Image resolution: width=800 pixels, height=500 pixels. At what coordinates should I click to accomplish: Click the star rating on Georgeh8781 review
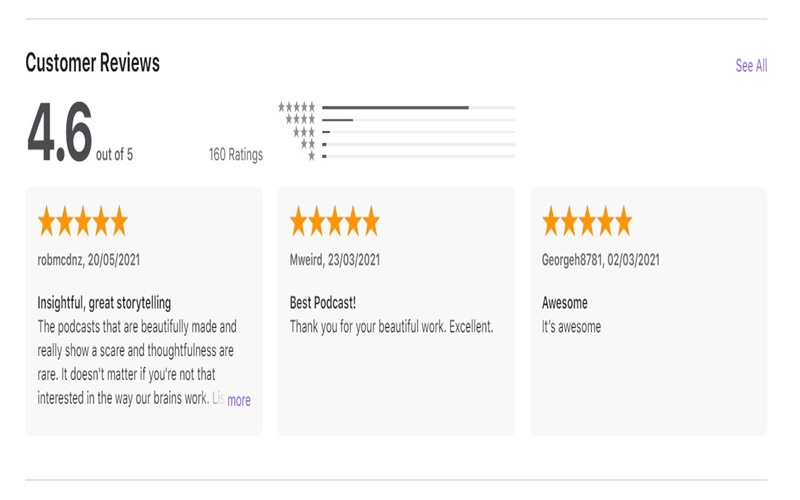[x=587, y=221]
